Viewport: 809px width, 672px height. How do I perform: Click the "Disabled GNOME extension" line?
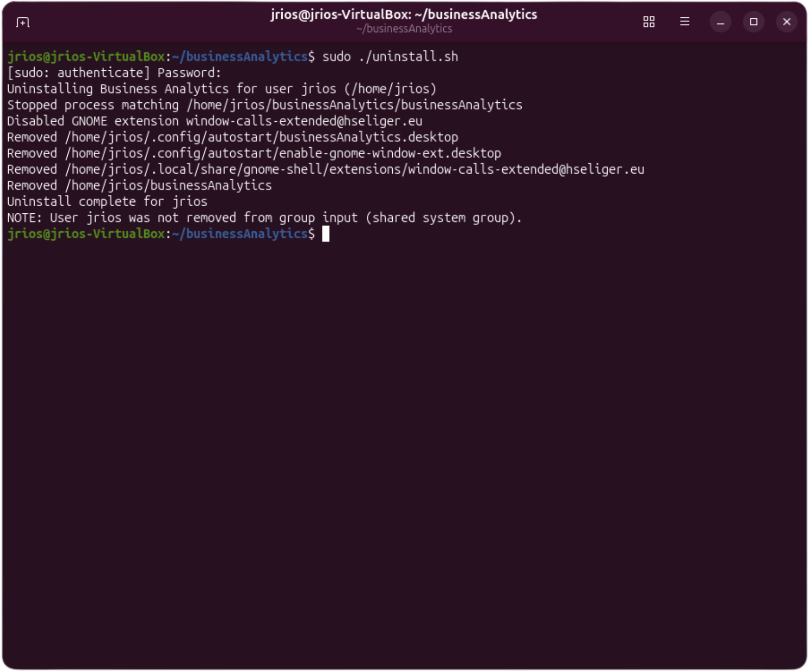[214, 121]
